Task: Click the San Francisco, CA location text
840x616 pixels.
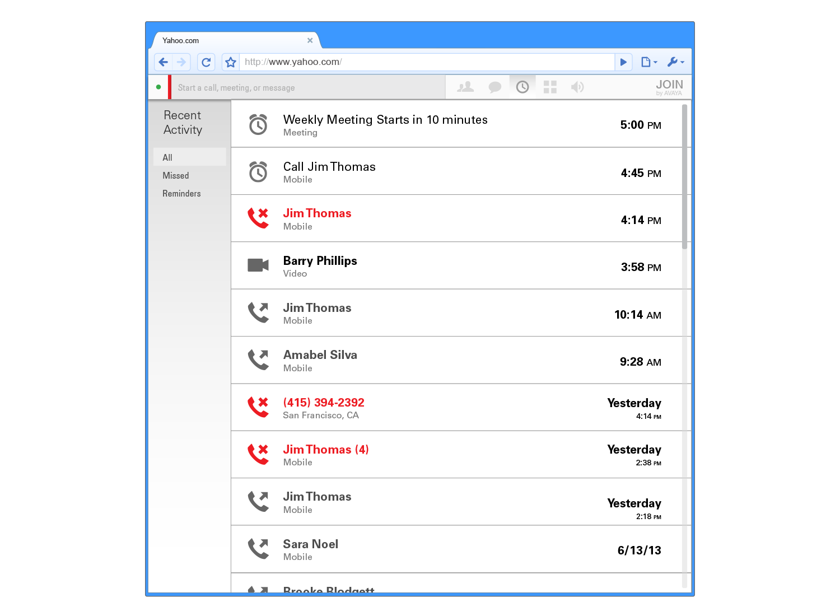Action: (321, 416)
